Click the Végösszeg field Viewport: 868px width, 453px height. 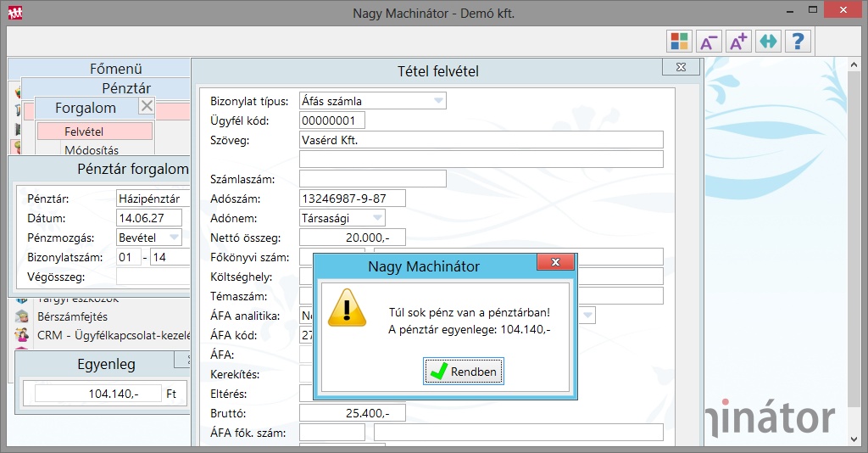(153, 277)
